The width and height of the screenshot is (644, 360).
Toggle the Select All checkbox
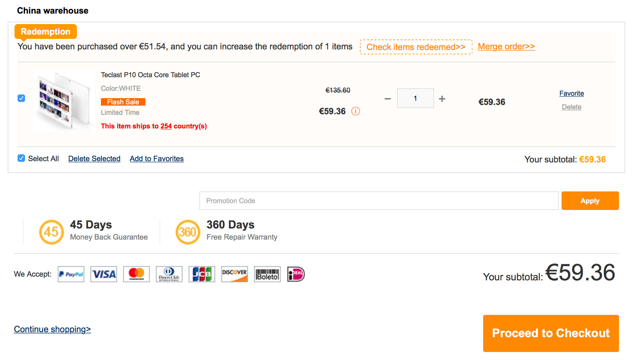click(21, 158)
